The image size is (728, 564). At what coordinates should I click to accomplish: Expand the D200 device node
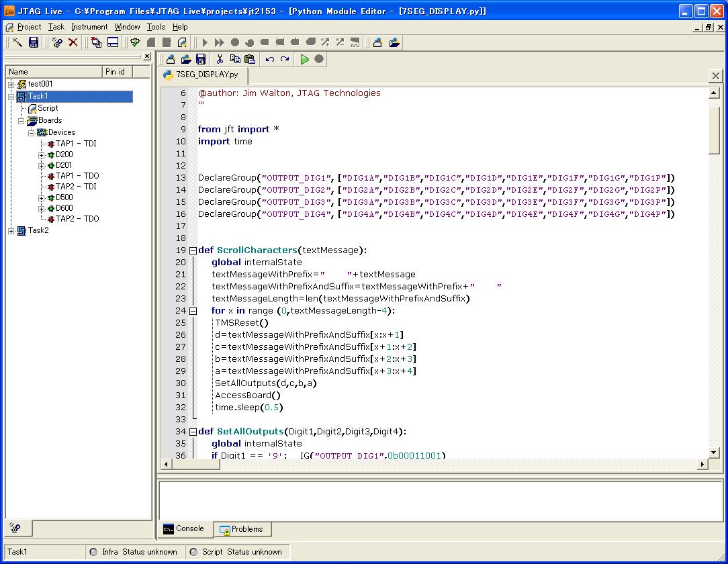(42, 155)
